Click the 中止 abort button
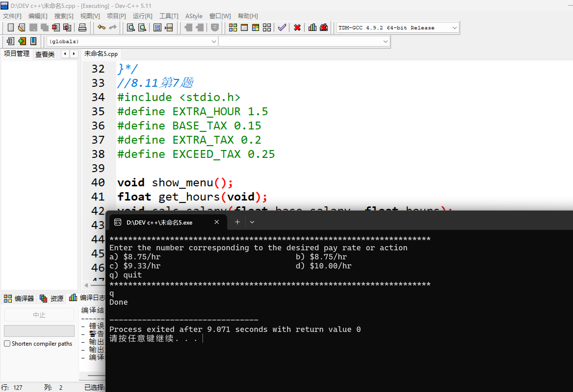This screenshot has height=392, width=573. (x=39, y=315)
